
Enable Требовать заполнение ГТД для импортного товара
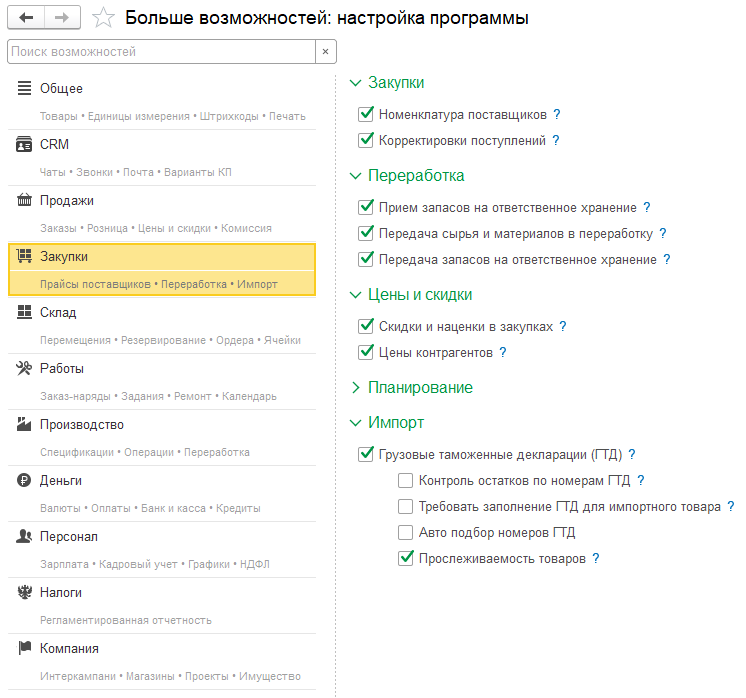pos(405,506)
